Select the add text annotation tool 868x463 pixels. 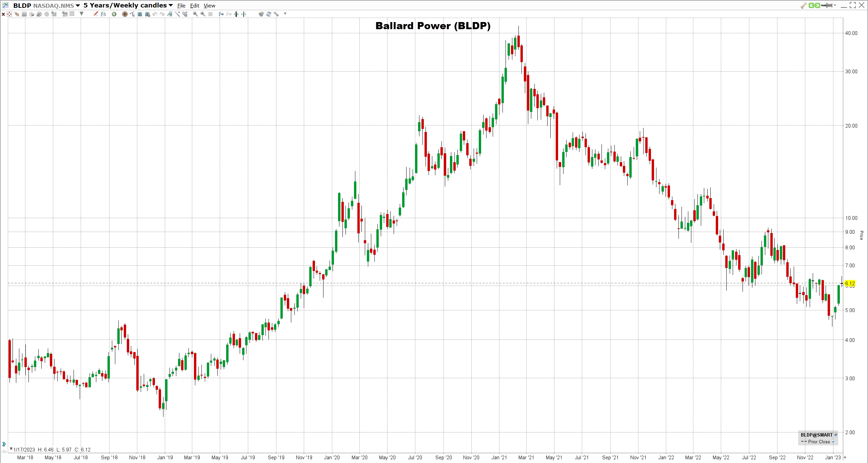(140, 14)
